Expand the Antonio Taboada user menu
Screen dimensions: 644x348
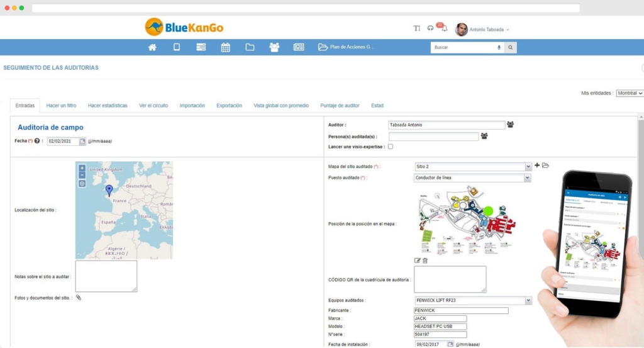click(x=489, y=30)
